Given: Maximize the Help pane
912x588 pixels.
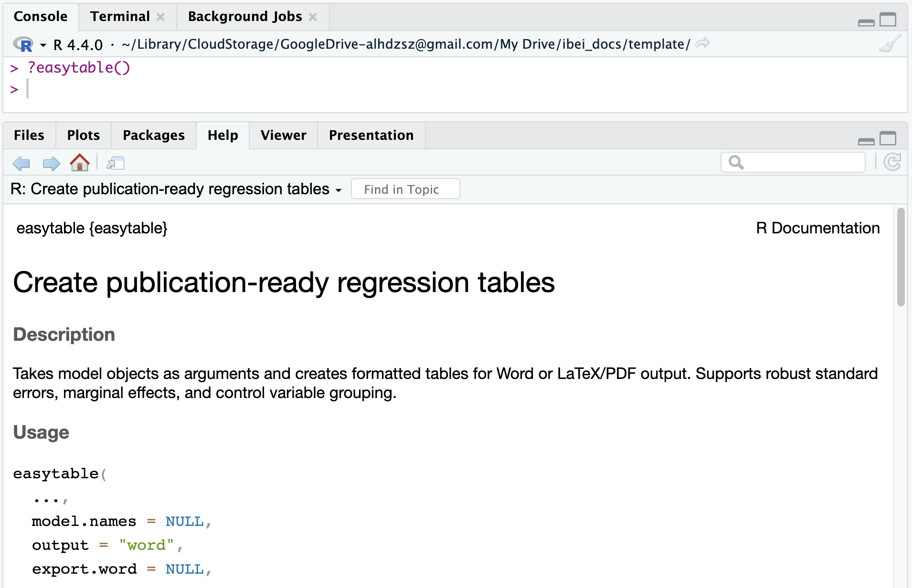Looking at the screenshot, I should 888,138.
